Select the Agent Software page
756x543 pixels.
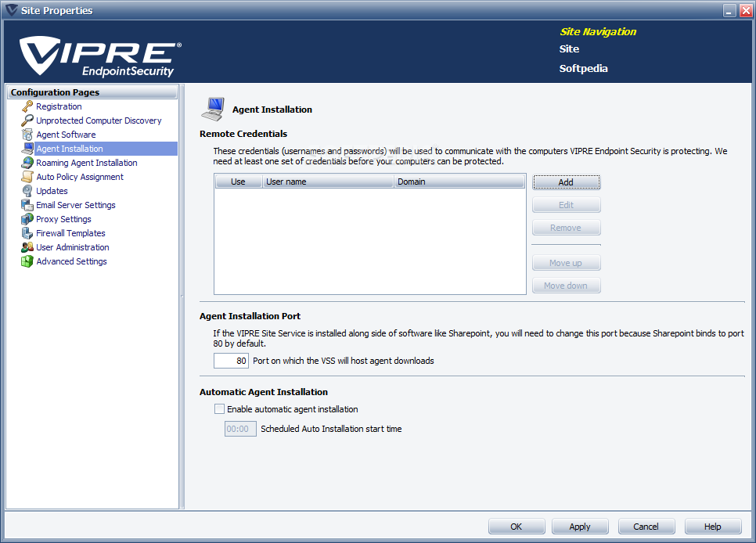[66, 134]
